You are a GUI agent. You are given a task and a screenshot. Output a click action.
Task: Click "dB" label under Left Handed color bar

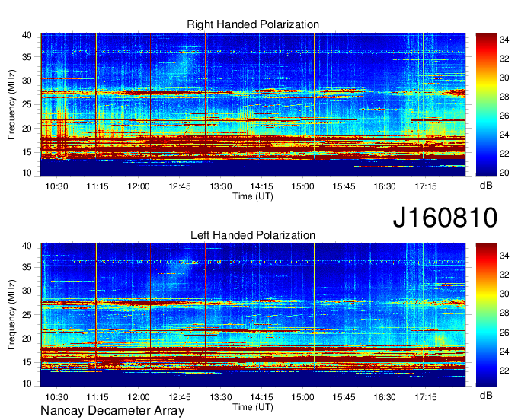coord(486,395)
